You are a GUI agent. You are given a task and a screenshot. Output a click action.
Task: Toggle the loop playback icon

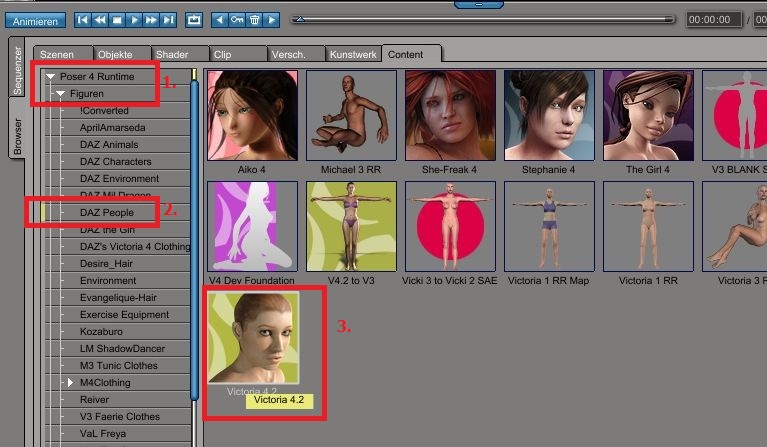pos(194,20)
